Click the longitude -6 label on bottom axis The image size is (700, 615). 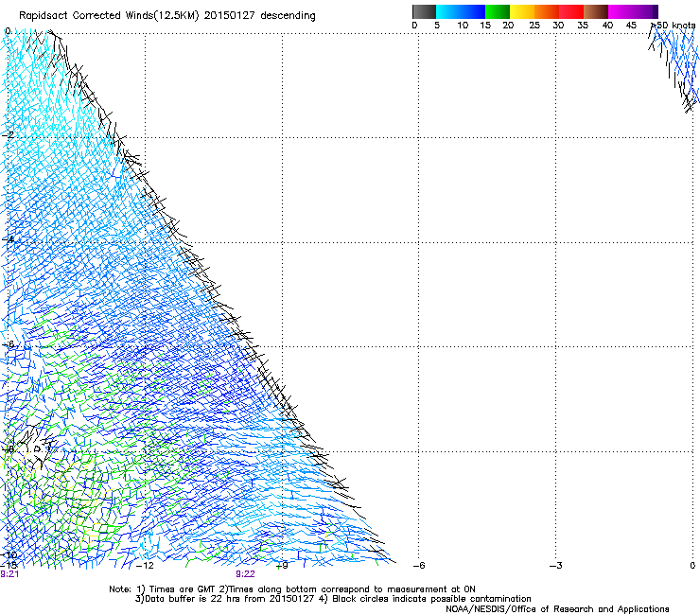419,566
